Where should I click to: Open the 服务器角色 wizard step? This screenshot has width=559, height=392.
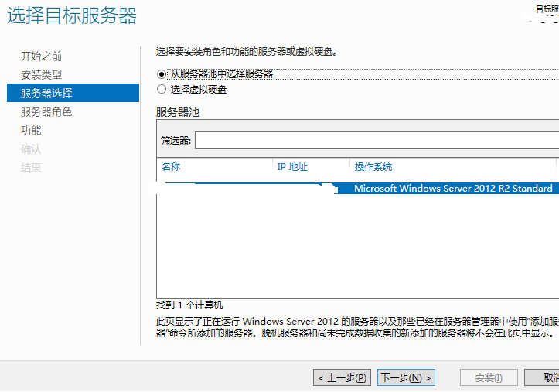pyautogui.click(x=46, y=112)
